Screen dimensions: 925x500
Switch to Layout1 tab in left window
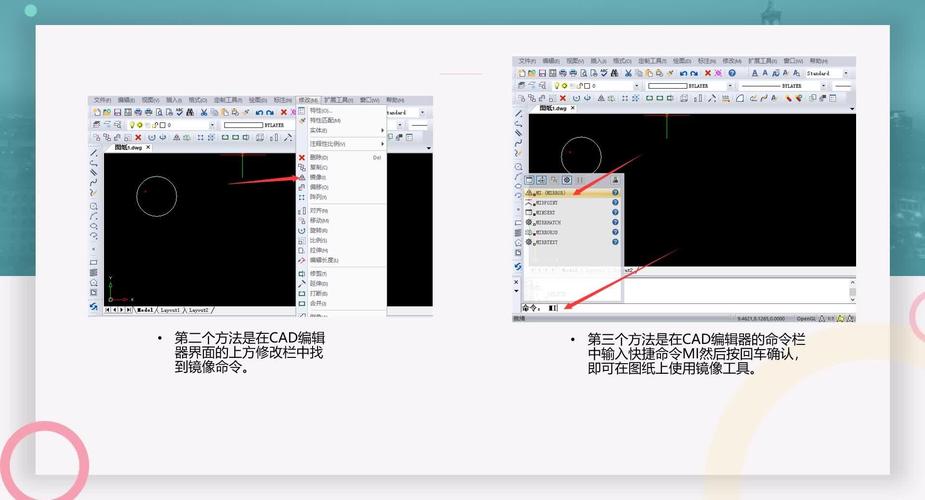tap(169, 310)
